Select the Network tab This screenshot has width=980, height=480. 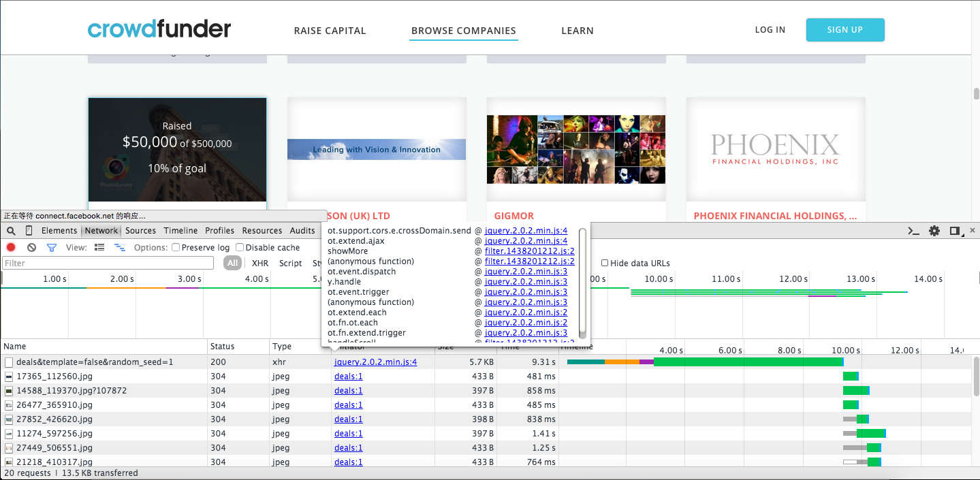point(101,231)
